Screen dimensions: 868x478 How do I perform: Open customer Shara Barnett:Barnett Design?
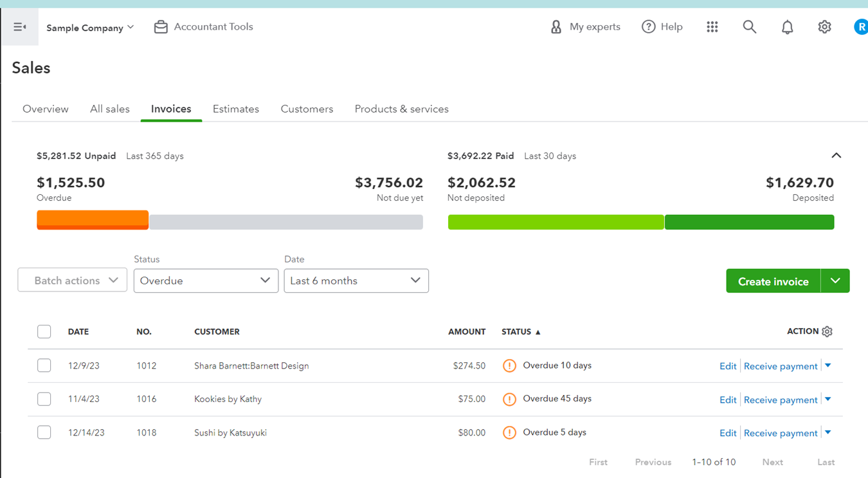tap(251, 366)
